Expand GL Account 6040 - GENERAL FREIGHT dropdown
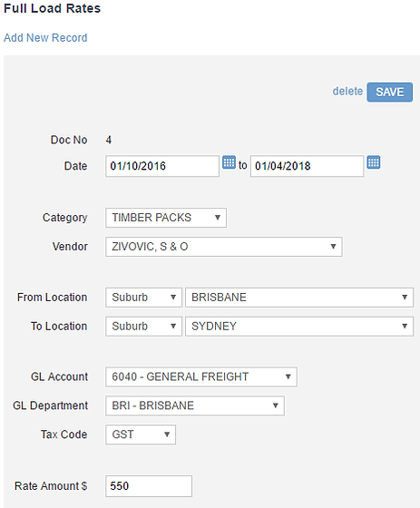420x508 pixels. (x=201, y=376)
